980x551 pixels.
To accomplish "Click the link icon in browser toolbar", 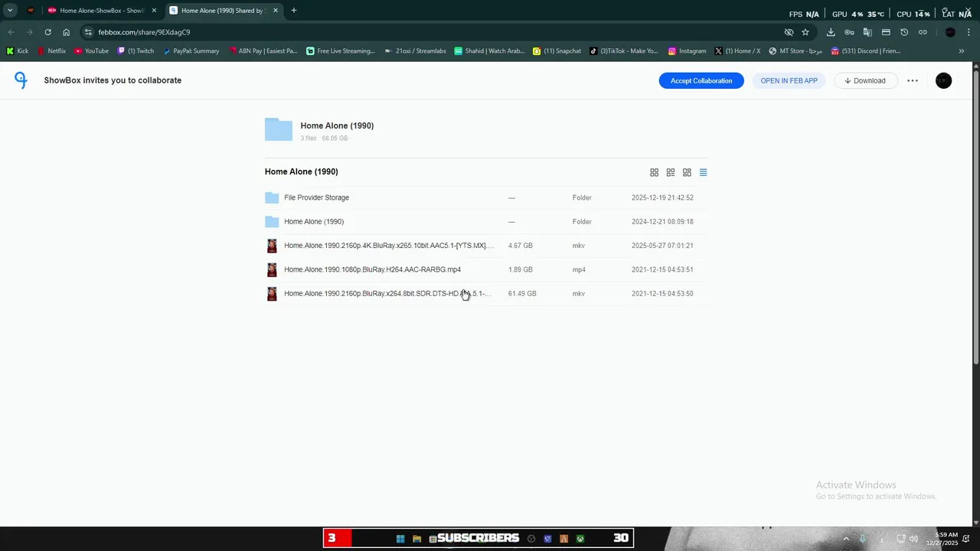I will [x=923, y=32].
